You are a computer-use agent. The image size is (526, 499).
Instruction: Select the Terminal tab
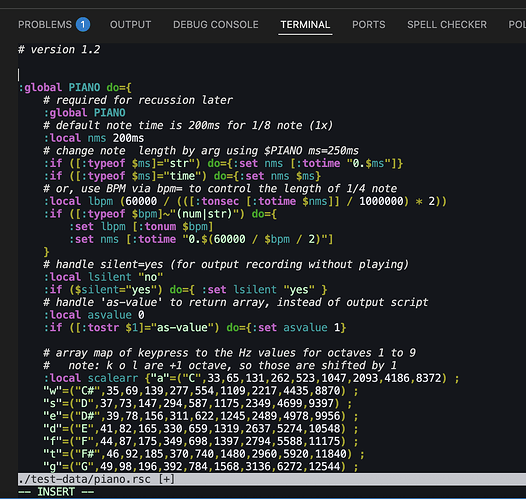(x=305, y=24)
